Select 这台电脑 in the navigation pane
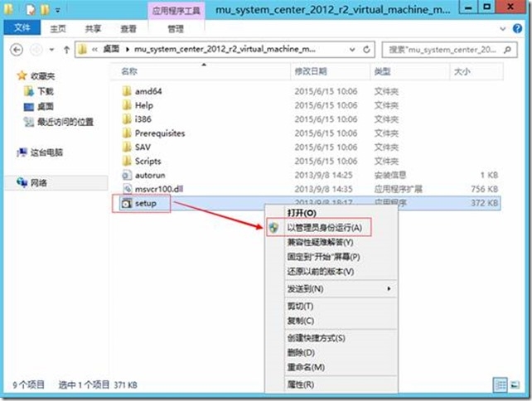The image size is (532, 401). point(47,152)
